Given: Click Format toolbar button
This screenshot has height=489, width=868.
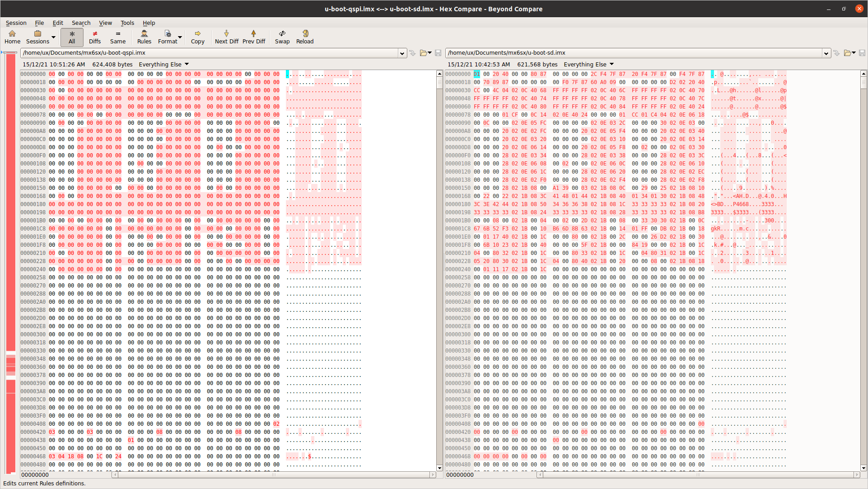Looking at the screenshot, I should pyautogui.click(x=168, y=37).
